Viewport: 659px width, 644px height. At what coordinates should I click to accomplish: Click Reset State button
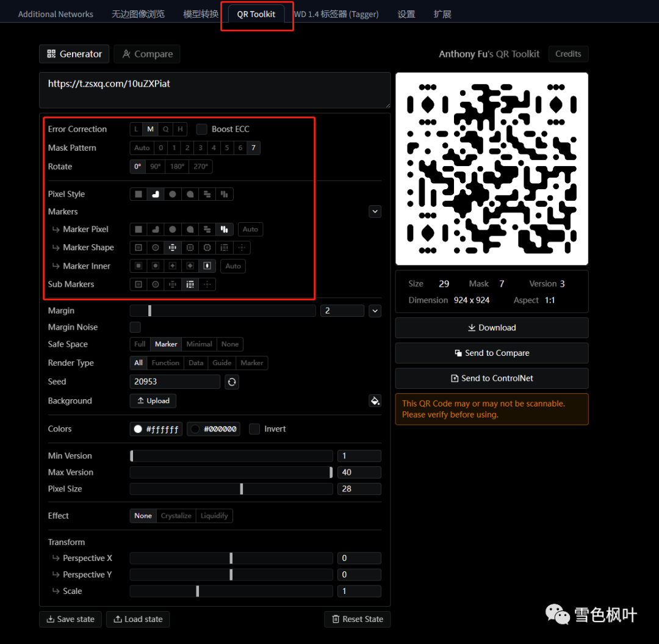pyautogui.click(x=357, y=619)
